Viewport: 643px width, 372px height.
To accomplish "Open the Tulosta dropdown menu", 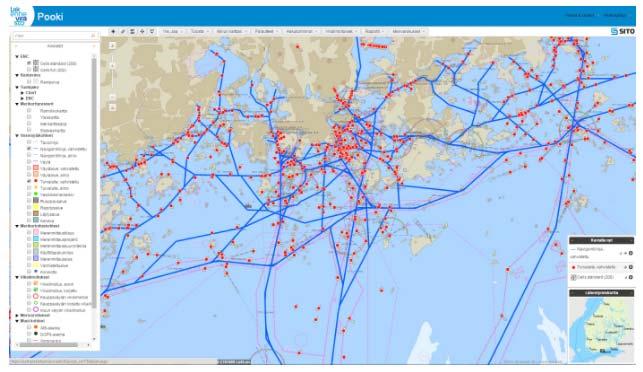I will tap(199, 31).
